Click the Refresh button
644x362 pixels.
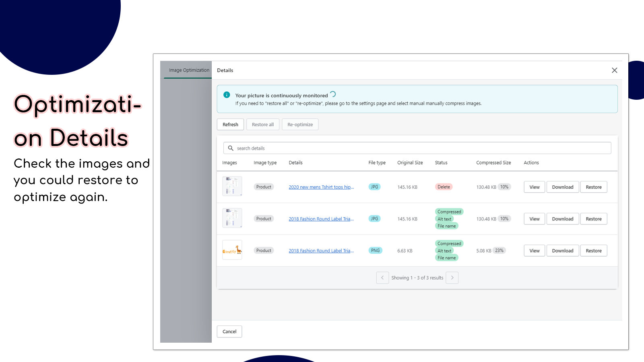[230, 125]
